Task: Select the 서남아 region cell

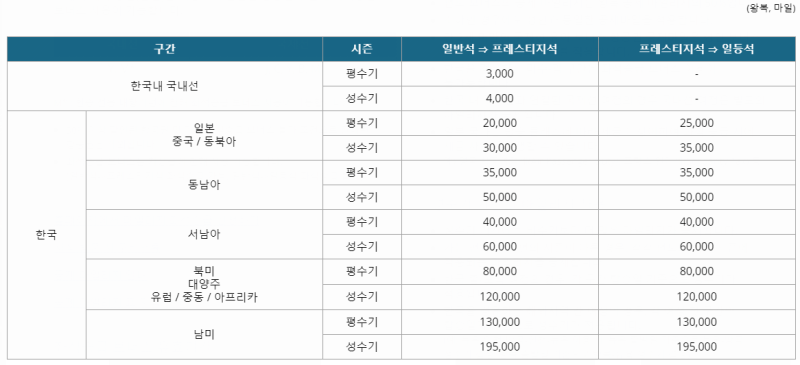Action: 204,234
